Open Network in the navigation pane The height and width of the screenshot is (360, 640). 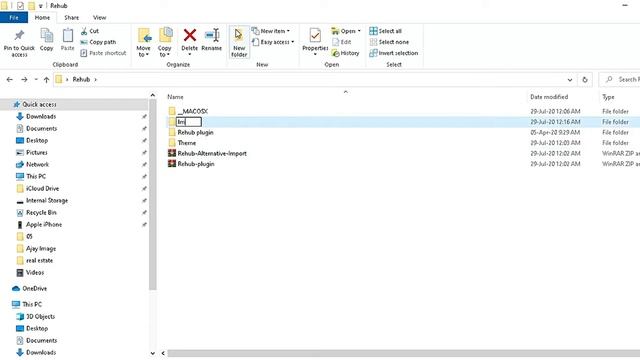click(37, 164)
